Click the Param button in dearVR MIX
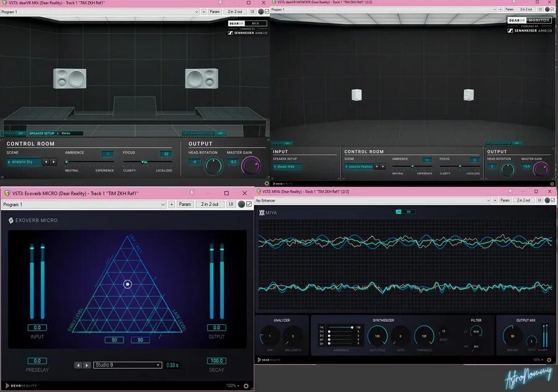558x392 pixels. pos(215,12)
